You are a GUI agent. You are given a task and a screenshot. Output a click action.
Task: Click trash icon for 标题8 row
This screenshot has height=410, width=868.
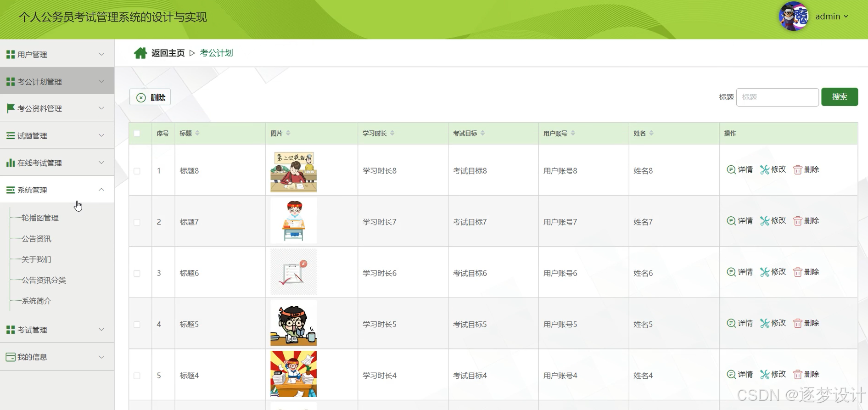pos(798,170)
